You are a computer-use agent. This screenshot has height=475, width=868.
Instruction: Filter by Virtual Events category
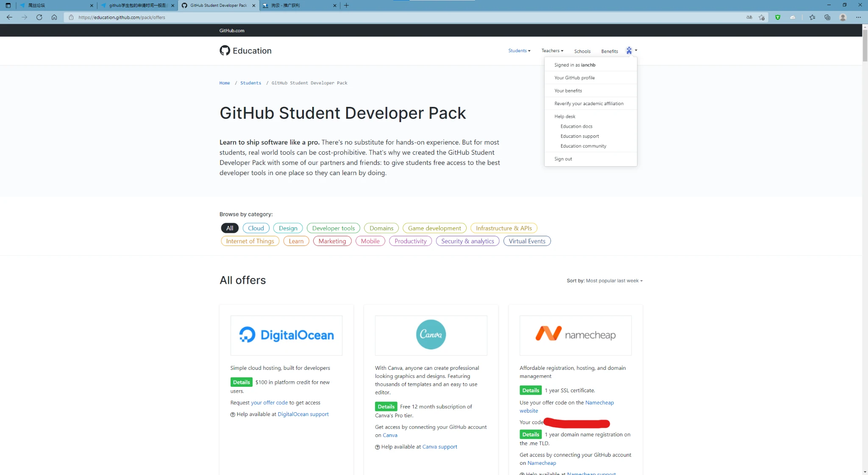click(527, 241)
